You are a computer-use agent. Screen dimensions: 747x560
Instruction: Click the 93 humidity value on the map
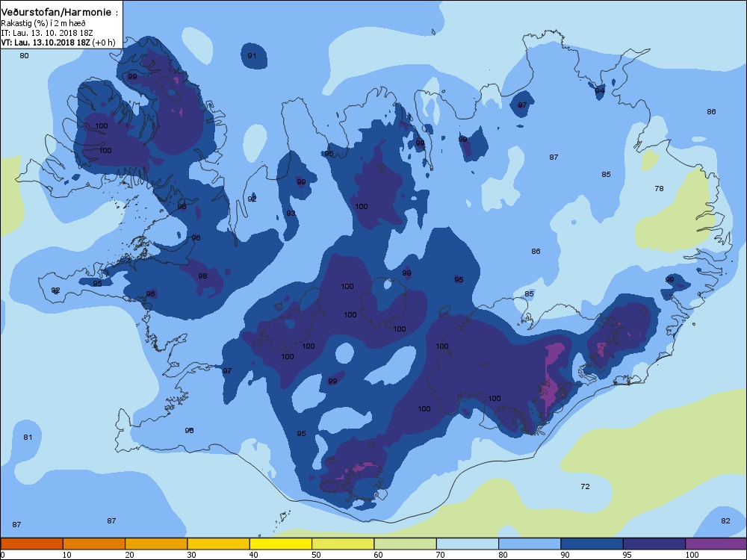291,214
